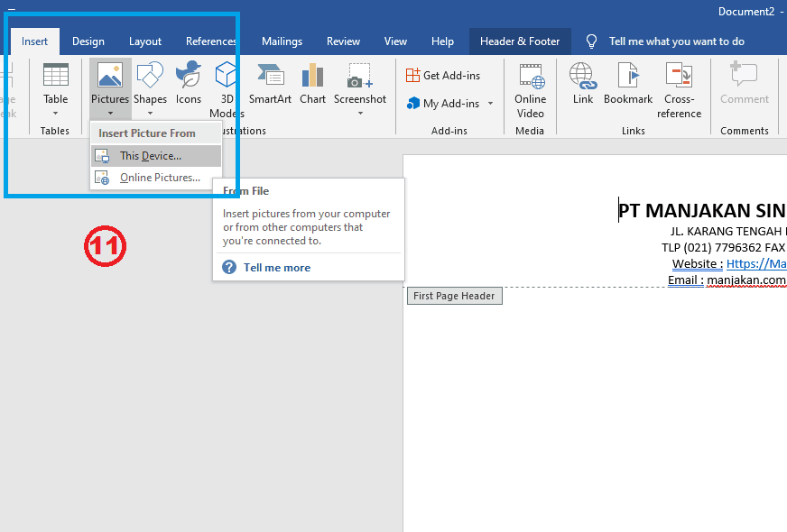Click the Pictures icon in the ribbon
Viewport: 787px width, 532px height.
(x=110, y=75)
